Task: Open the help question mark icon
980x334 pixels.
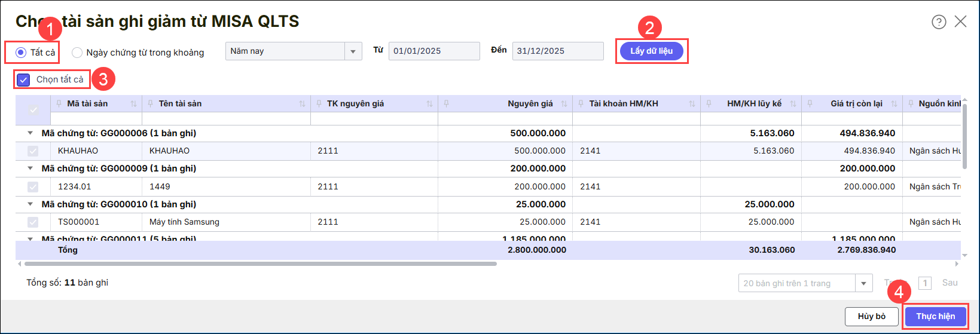Action: coord(939,22)
